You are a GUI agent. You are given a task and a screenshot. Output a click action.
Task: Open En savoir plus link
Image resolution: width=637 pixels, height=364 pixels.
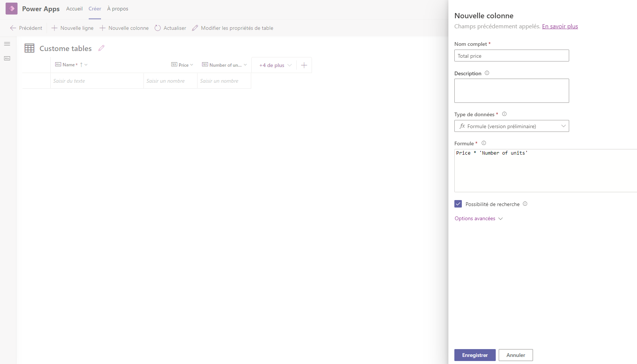pyautogui.click(x=560, y=26)
